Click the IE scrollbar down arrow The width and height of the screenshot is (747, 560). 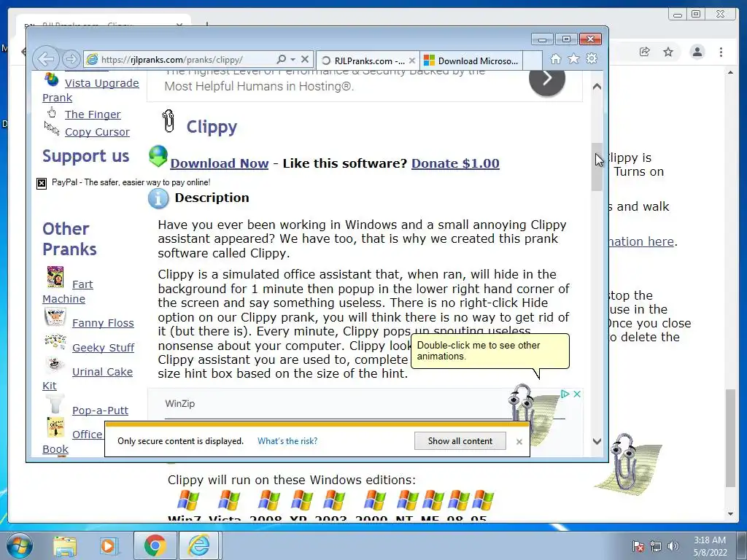pos(597,441)
